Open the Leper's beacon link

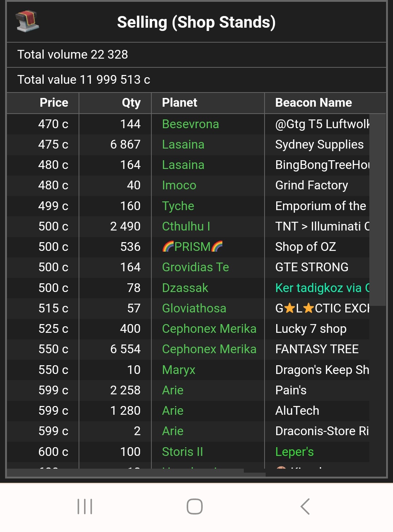point(294,452)
